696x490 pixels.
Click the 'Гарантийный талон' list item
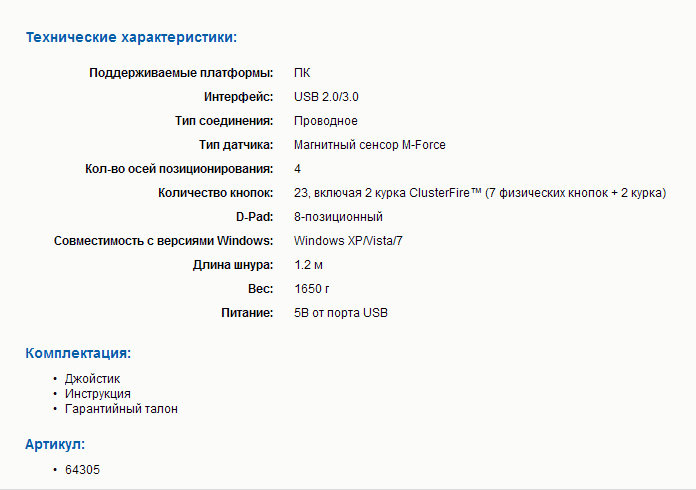coord(121,409)
